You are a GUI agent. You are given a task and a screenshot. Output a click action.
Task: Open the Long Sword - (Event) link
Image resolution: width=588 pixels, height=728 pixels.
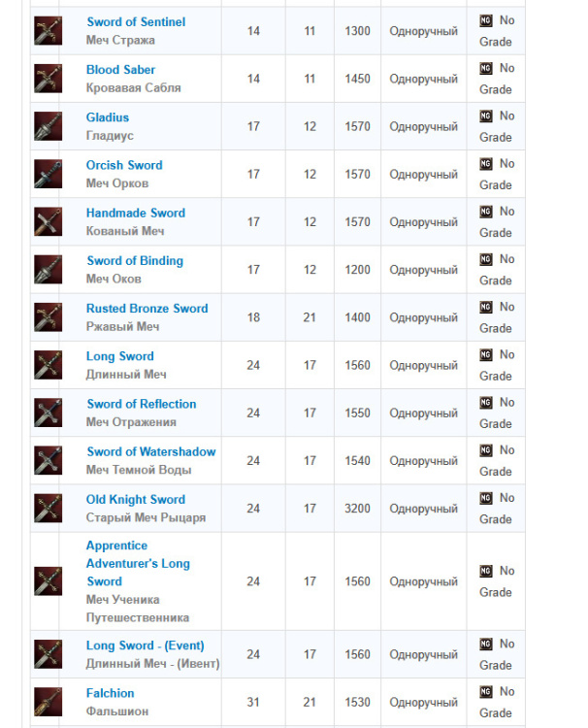coord(145,645)
